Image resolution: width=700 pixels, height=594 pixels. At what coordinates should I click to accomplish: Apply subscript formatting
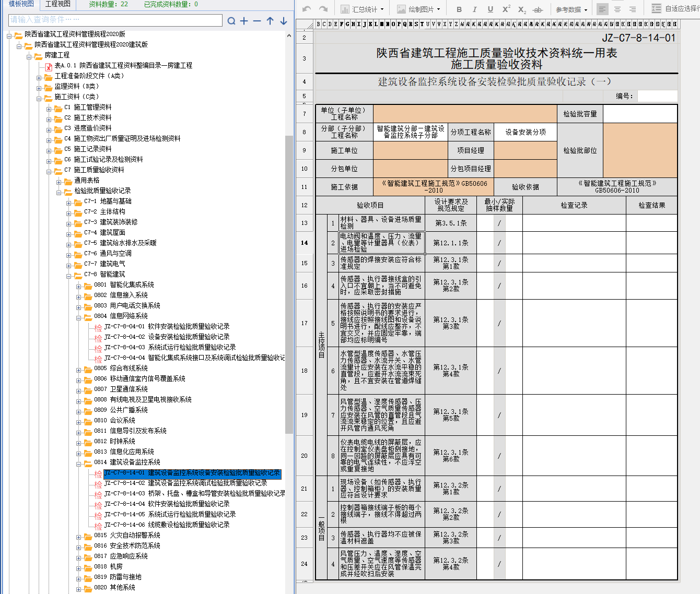(522, 9)
